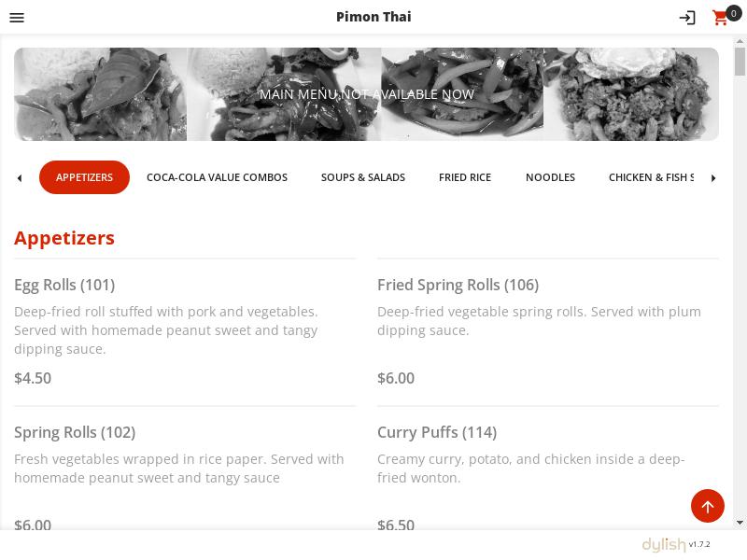Click the sign-in icon
This screenshot has height=560, width=747.
coord(687,18)
